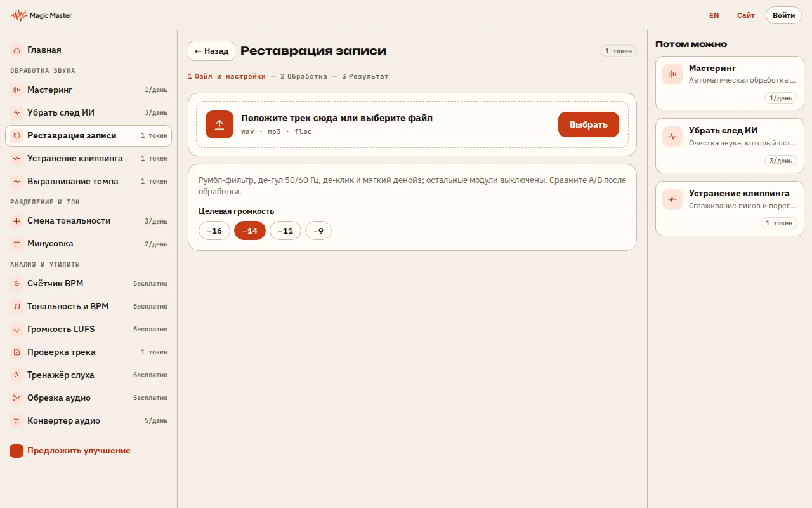Click the Устранение клиппинга icon in the left sidebar
The height and width of the screenshot is (508, 812).
16,159
